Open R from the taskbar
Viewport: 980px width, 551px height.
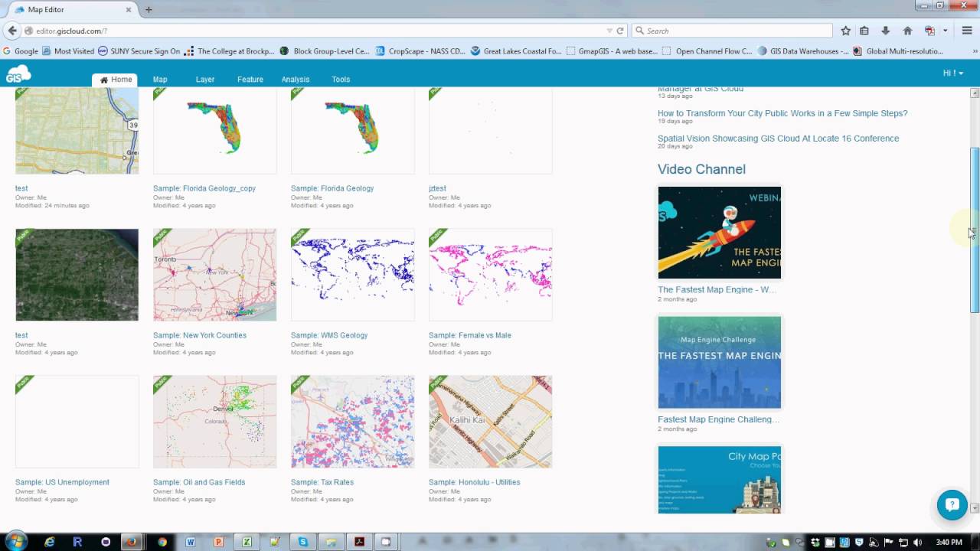pos(77,542)
